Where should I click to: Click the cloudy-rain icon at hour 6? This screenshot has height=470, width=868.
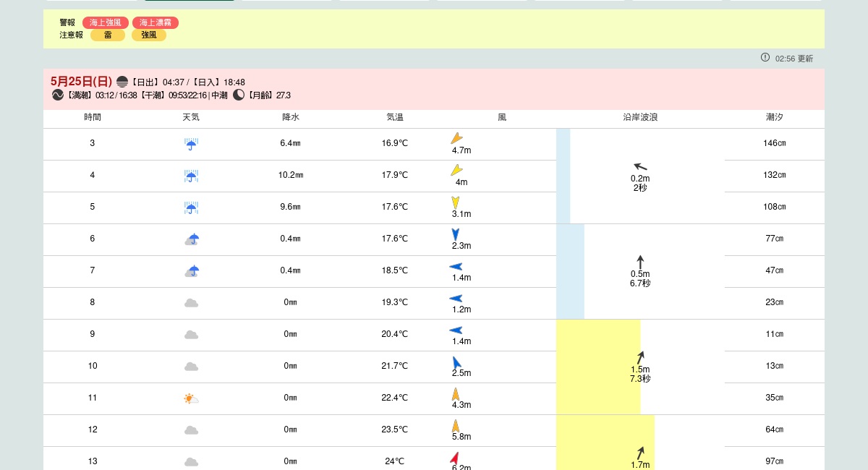tap(192, 239)
